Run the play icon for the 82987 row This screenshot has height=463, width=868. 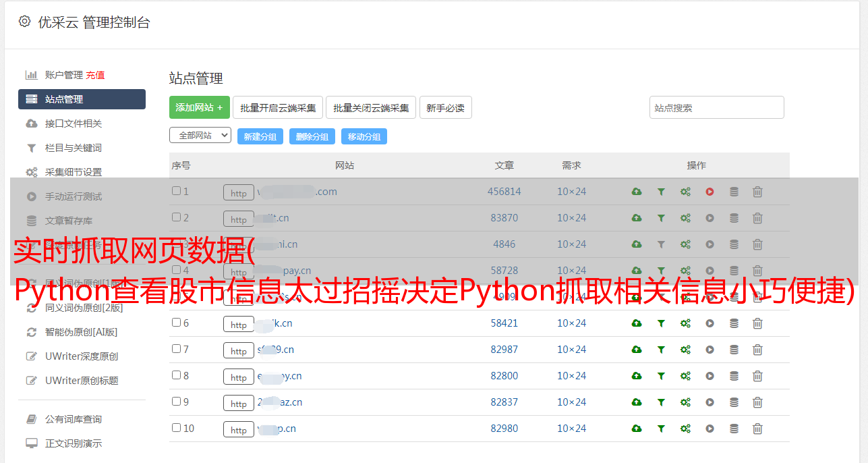point(710,350)
